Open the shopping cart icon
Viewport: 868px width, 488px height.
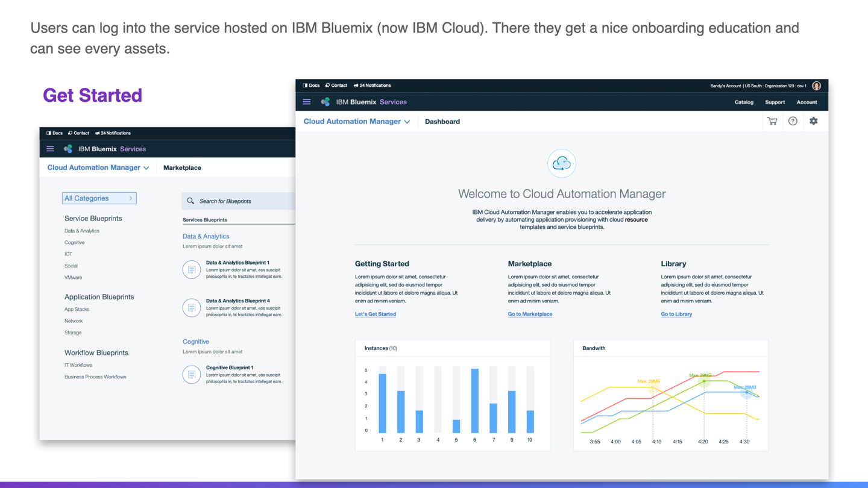(x=772, y=121)
